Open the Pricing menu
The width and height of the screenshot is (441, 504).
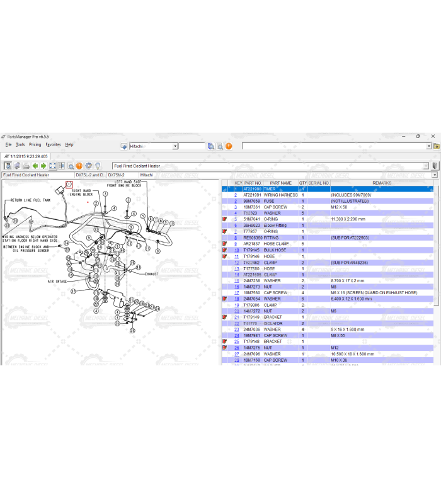(x=35, y=144)
